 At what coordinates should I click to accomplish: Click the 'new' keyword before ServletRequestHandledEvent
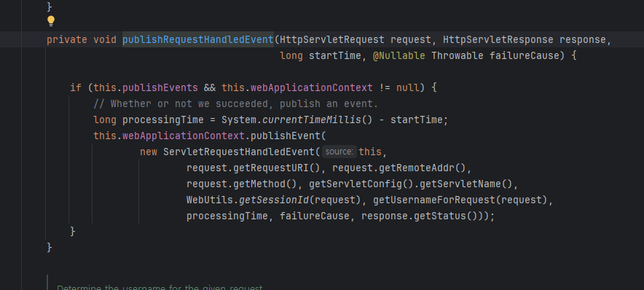click(149, 152)
